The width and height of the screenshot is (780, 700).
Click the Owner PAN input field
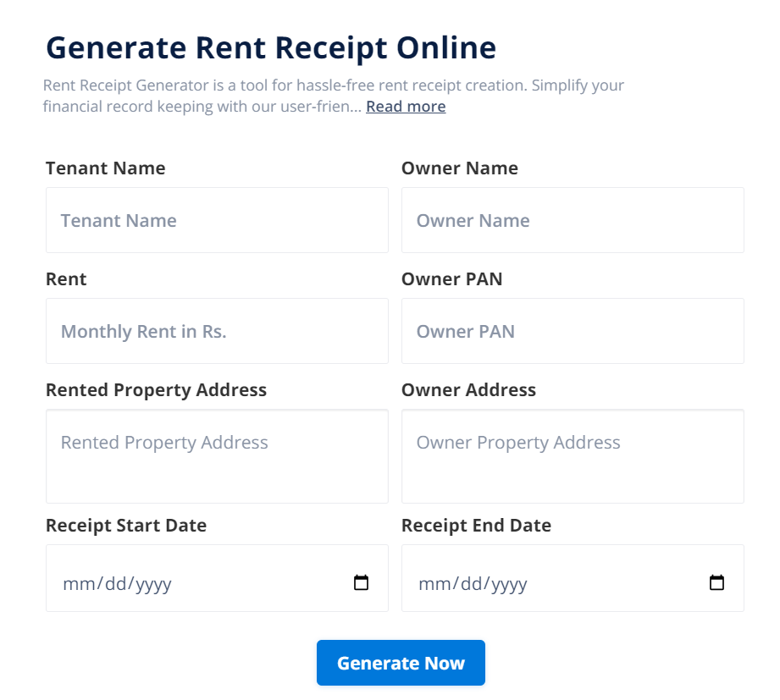(573, 331)
